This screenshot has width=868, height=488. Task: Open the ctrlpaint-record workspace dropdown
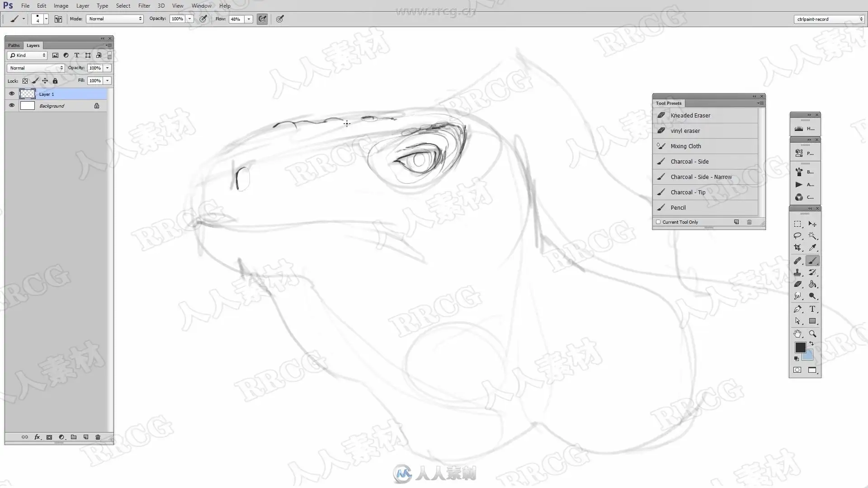(829, 19)
